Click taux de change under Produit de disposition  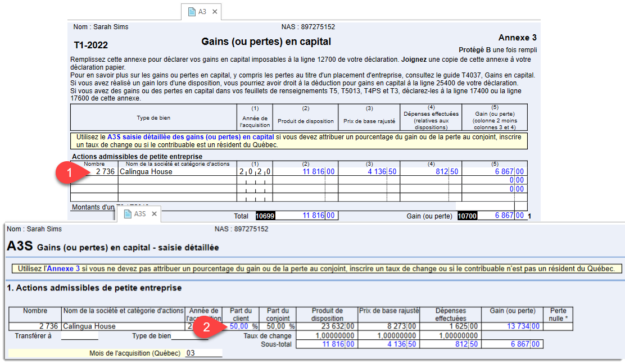(x=327, y=336)
